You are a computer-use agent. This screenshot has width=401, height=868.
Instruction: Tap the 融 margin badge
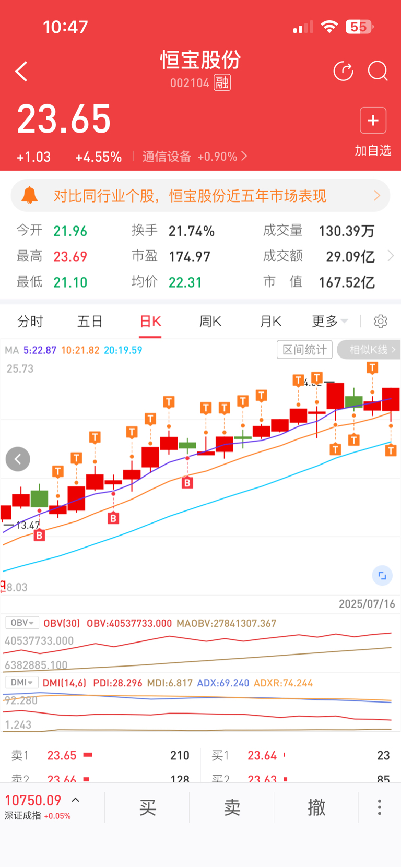point(222,82)
